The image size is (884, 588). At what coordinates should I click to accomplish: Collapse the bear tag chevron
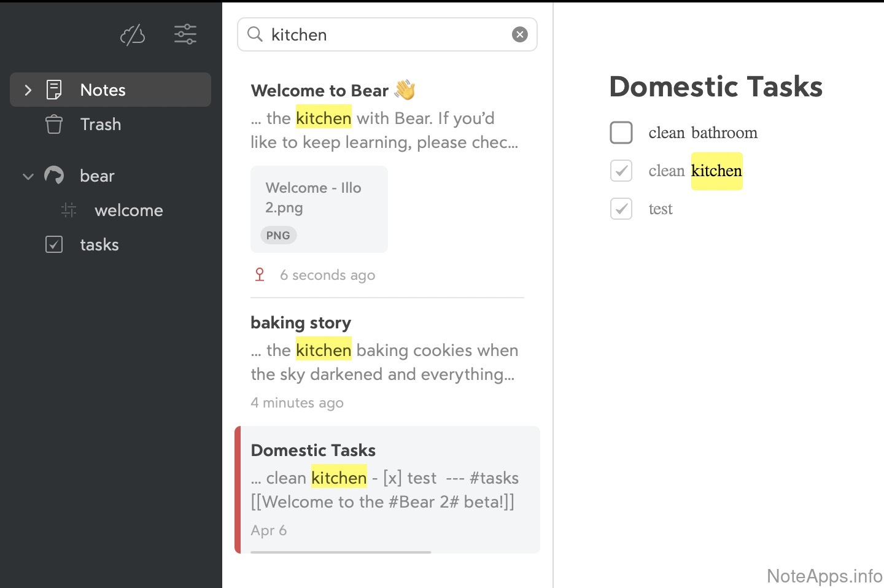click(28, 176)
